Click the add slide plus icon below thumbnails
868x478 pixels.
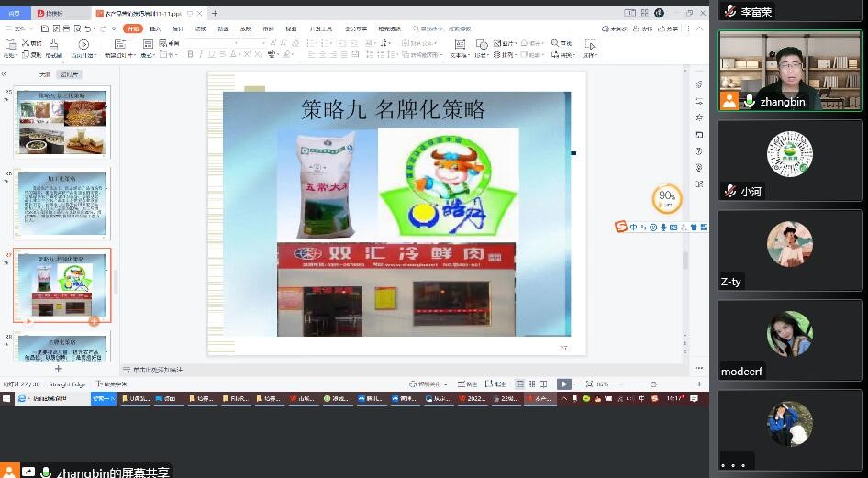pos(59,369)
